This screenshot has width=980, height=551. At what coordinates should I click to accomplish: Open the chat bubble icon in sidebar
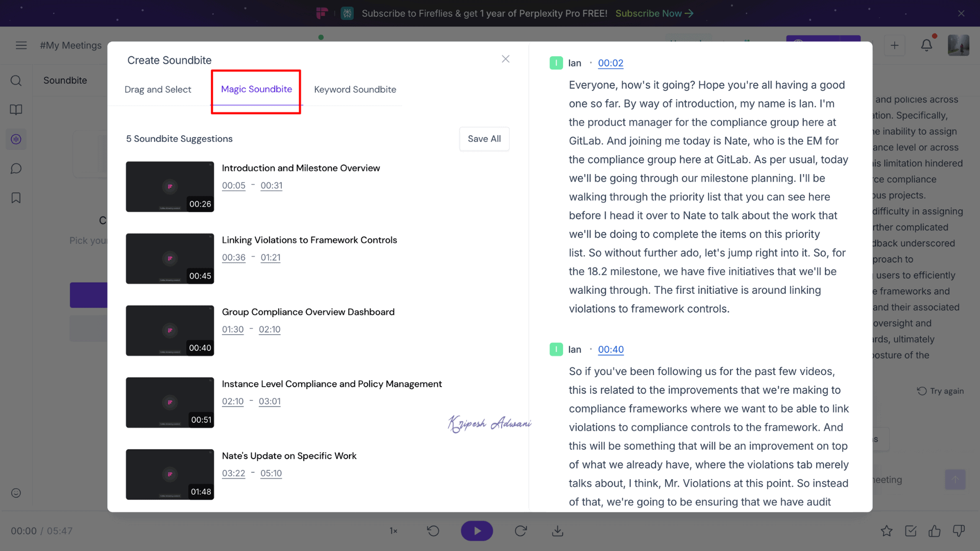[x=16, y=169]
